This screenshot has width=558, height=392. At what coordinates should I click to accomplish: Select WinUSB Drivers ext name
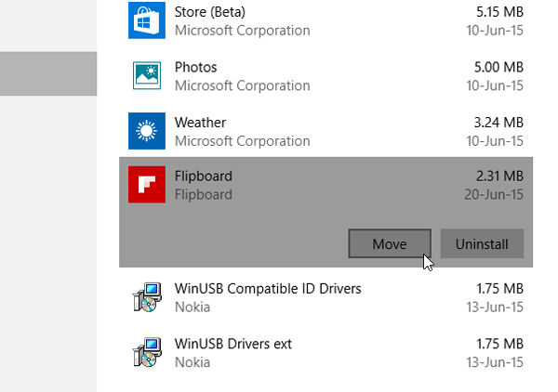232,345
